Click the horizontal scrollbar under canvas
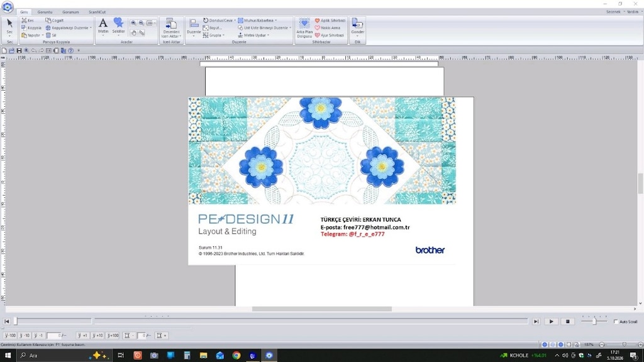644x362 pixels. (321, 309)
